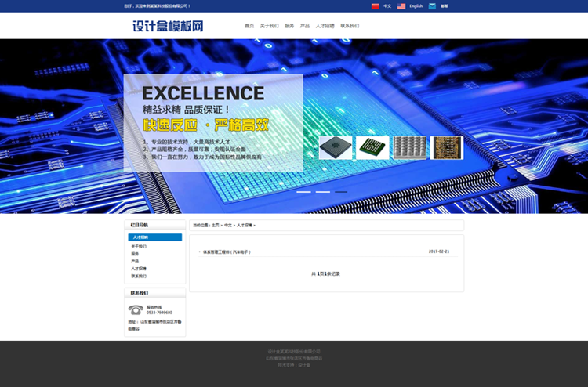This screenshot has width=588, height=387.
Task: Click 主页 in the breadcrumb
Action: click(216, 225)
